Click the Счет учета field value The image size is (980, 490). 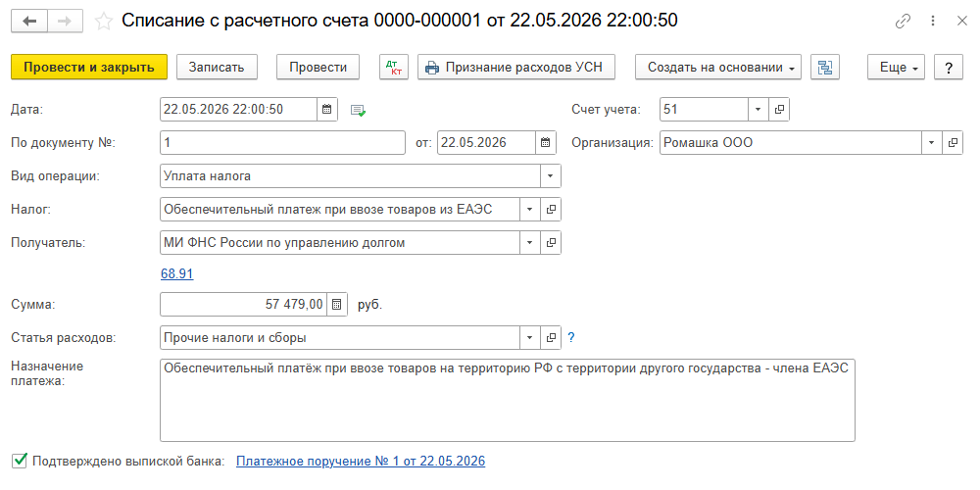point(704,110)
